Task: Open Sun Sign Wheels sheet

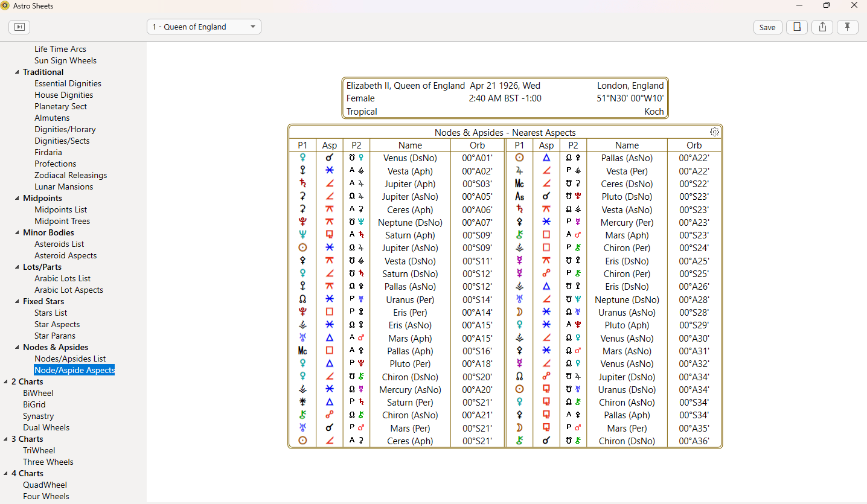Action: pyautogui.click(x=65, y=60)
